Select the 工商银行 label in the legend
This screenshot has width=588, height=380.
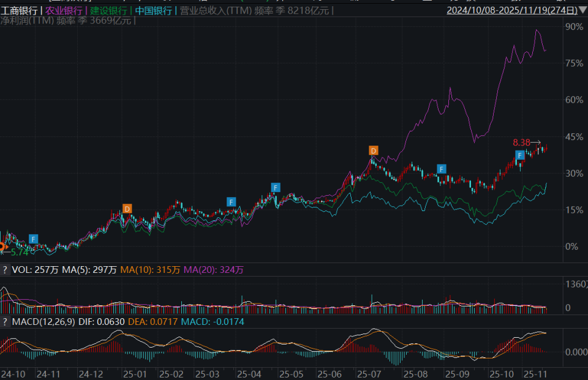19,11
